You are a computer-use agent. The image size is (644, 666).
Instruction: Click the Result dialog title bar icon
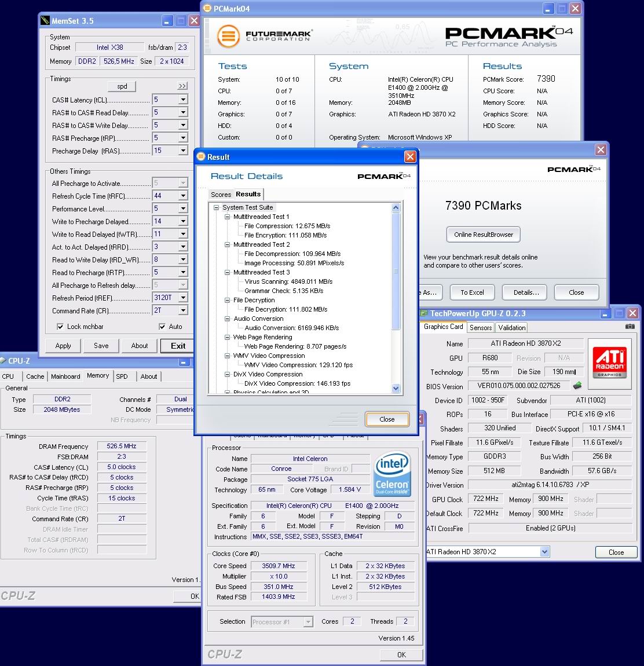click(202, 157)
